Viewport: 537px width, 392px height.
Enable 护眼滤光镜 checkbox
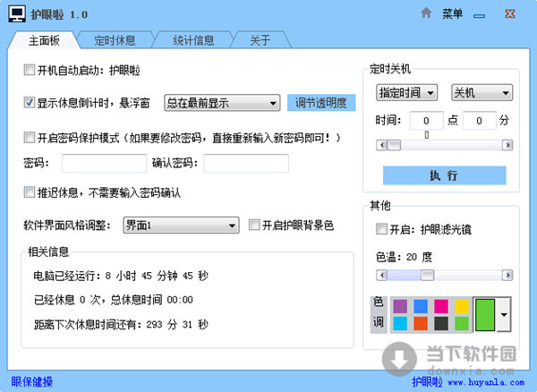tap(381, 229)
